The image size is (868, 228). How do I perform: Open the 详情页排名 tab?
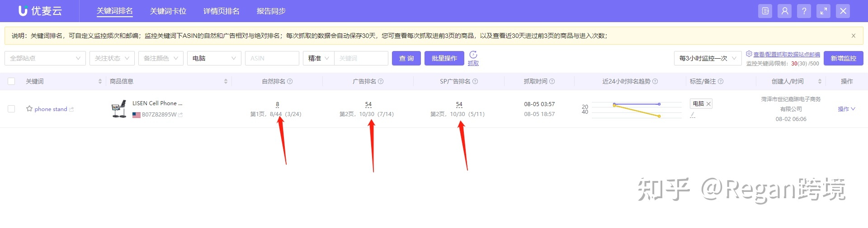tap(221, 11)
